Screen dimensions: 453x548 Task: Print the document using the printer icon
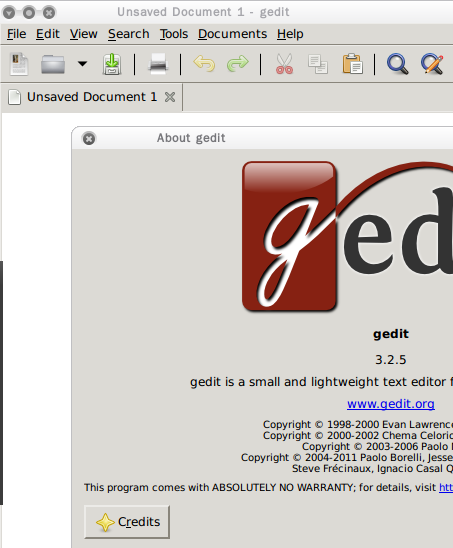tap(158, 64)
